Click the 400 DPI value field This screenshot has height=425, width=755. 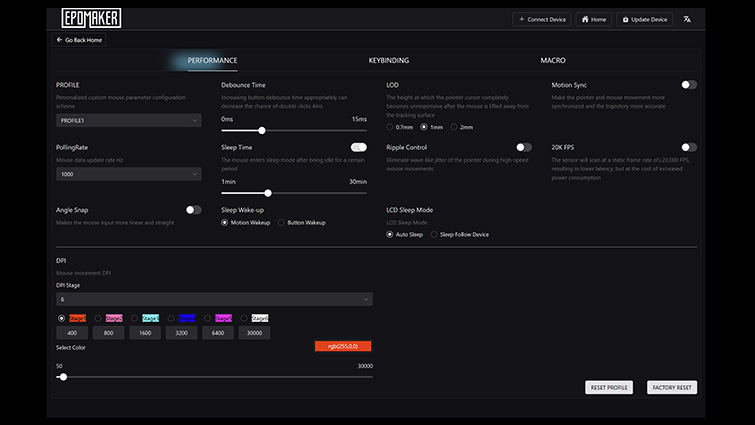(72, 333)
